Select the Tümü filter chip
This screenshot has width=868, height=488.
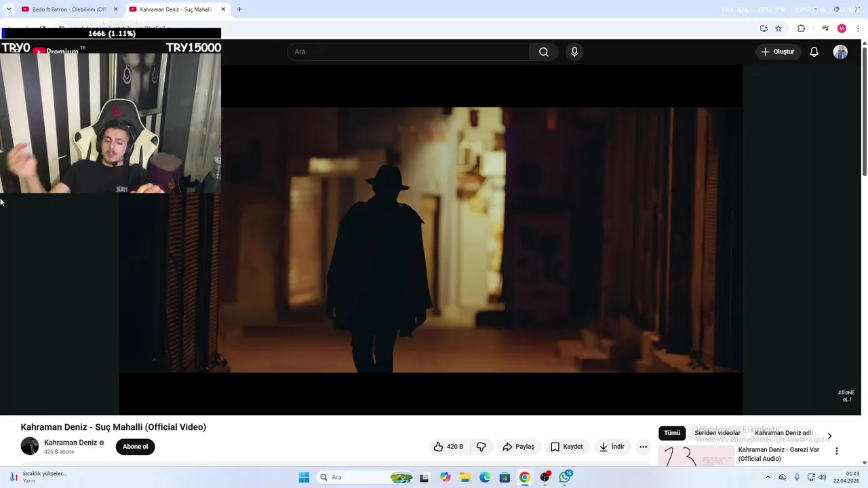click(672, 433)
